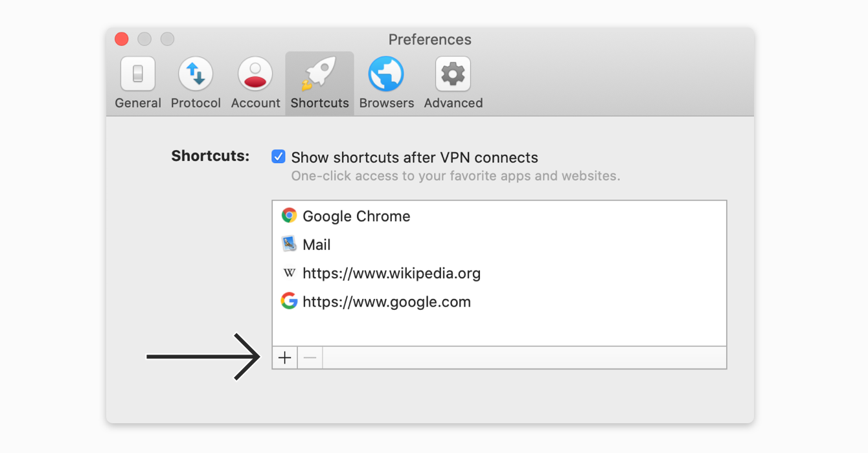Click the Google Chrome app icon
Screen dimensions: 868x453
click(x=289, y=215)
